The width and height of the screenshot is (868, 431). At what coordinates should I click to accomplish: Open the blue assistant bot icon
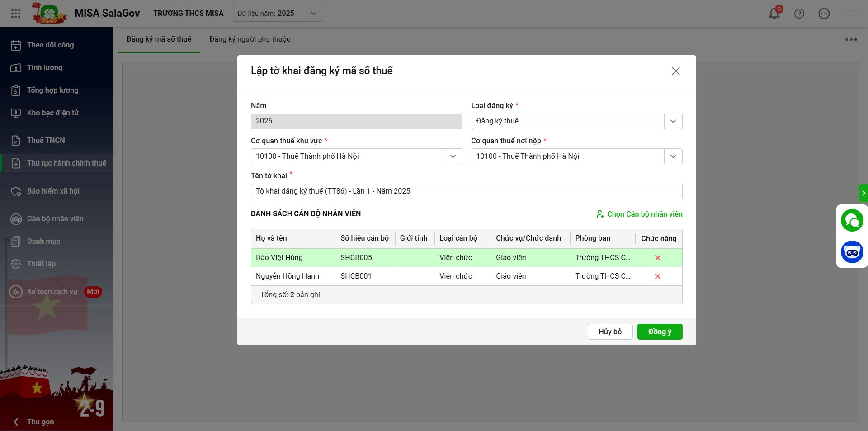(852, 252)
